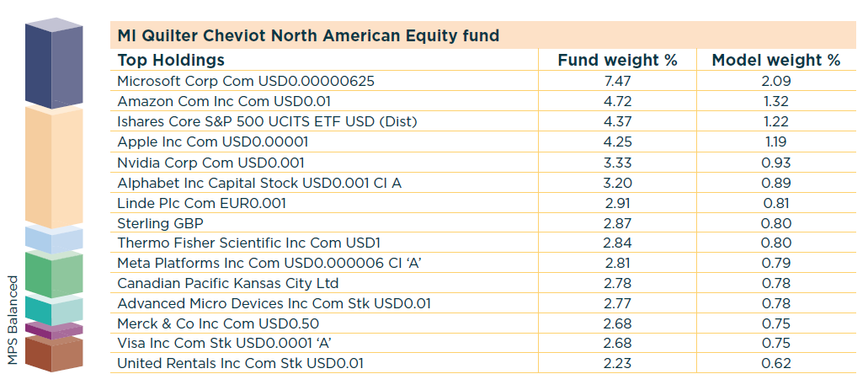Click the MI Quilter Cheviot fund title

point(308,36)
